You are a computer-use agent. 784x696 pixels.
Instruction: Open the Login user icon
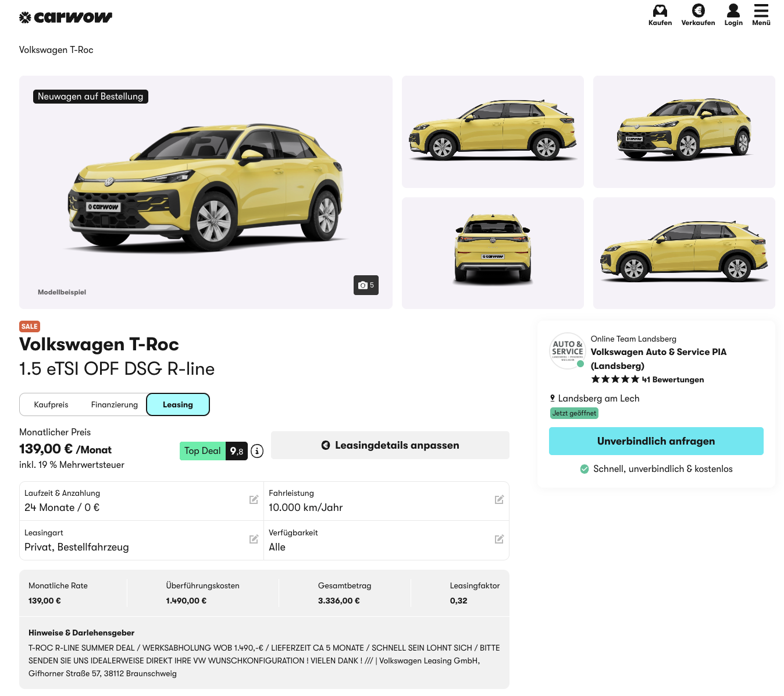point(733,11)
